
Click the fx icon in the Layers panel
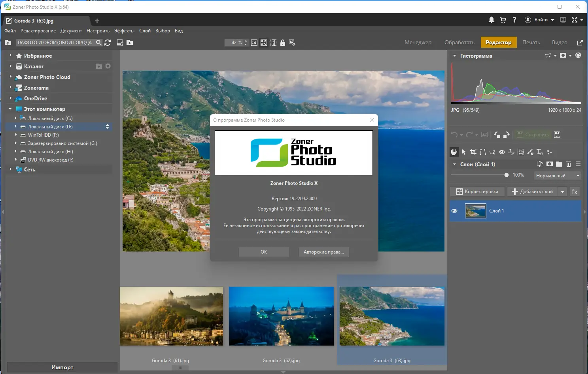point(575,192)
